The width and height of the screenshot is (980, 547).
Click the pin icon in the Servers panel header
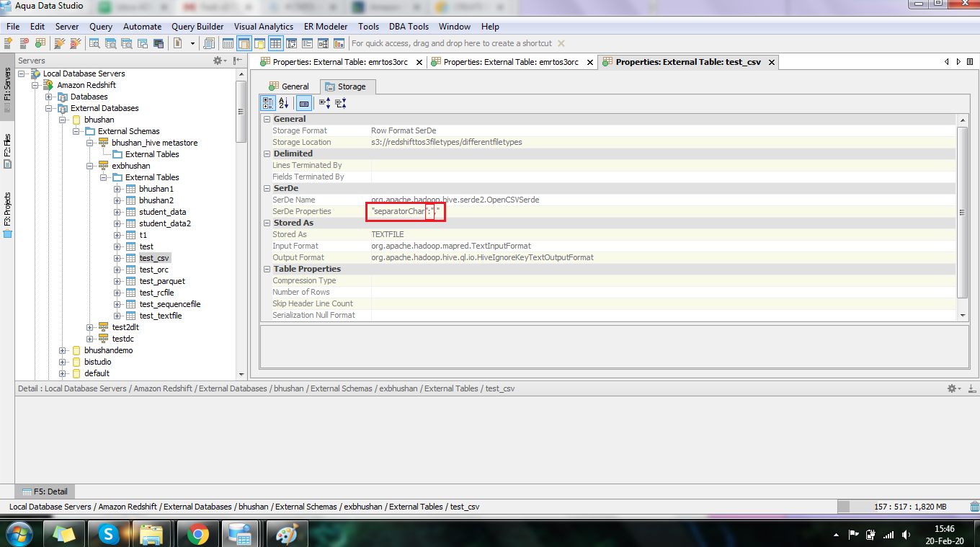point(239,61)
